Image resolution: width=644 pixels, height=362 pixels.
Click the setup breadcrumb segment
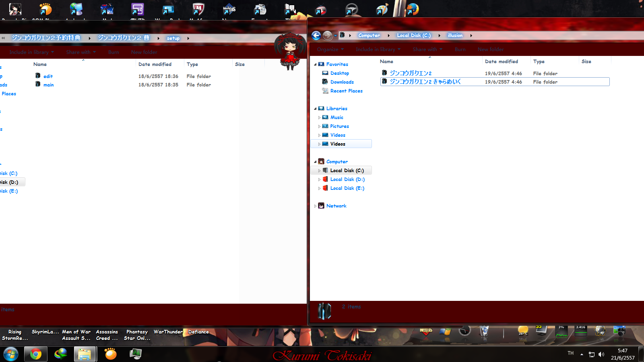pos(173,38)
